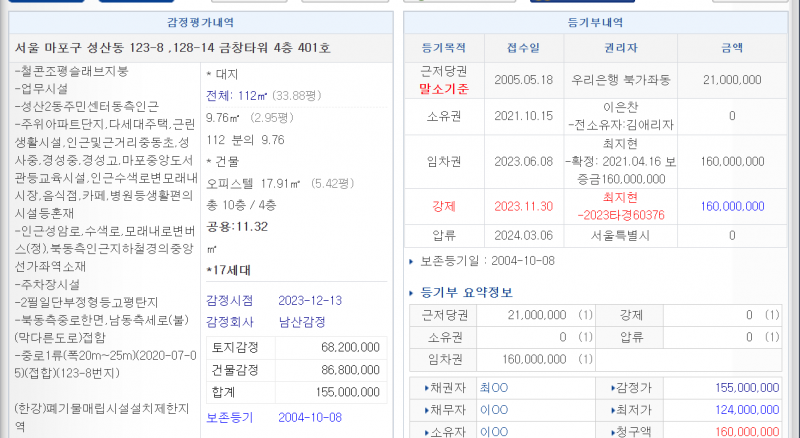Select the date 2024.03.06

(x=523, y=236)
